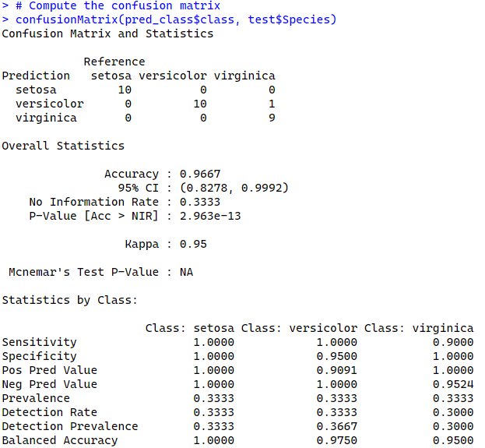This screenshot has height=448, width=485.
Task: Click the 'Class: versicolor' column header
Action: 299,328
